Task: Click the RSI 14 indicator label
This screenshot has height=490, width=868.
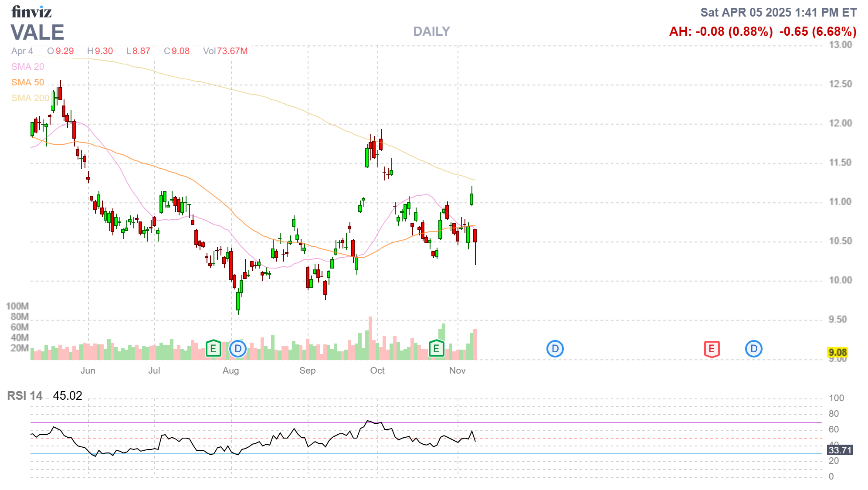Action: coord(25,396)
